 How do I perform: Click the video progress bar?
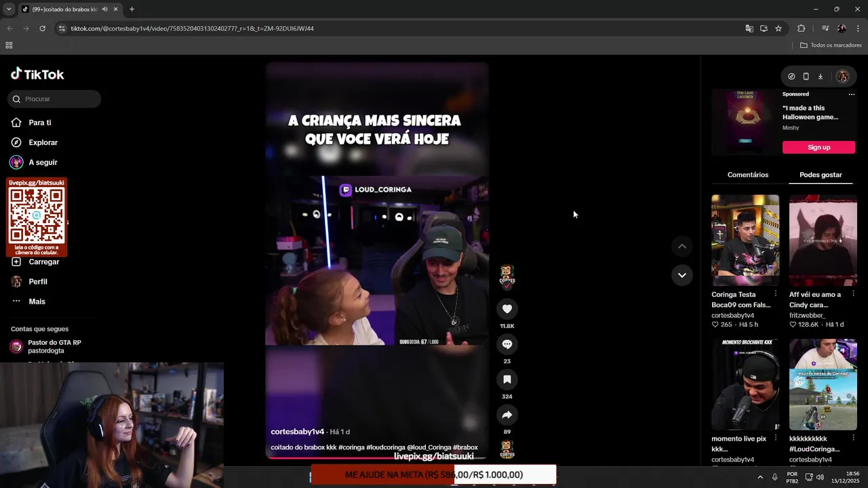tap(376, 458)
